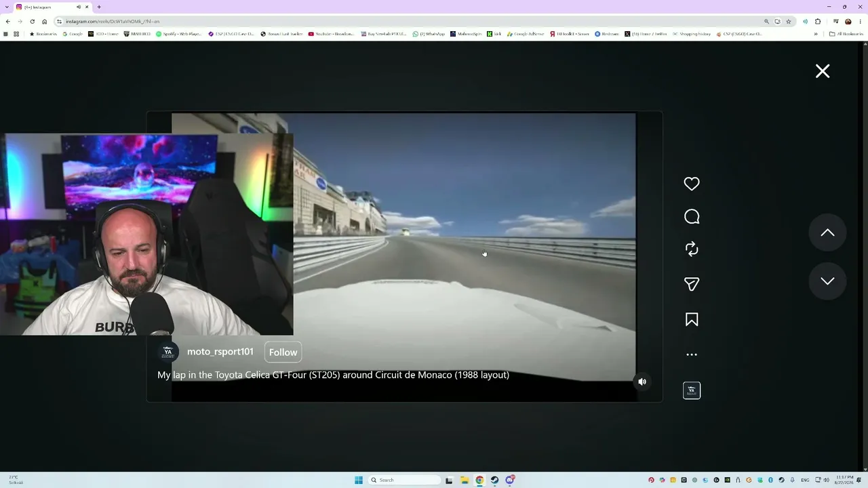Mute the reel audio speaker button
Viewport: 868px width, 488px height.
point(642,382)
